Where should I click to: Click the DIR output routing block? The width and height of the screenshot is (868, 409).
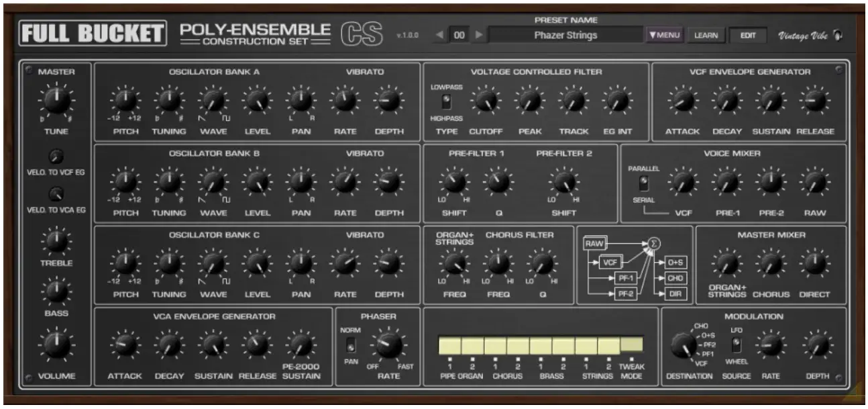point(675,293)
